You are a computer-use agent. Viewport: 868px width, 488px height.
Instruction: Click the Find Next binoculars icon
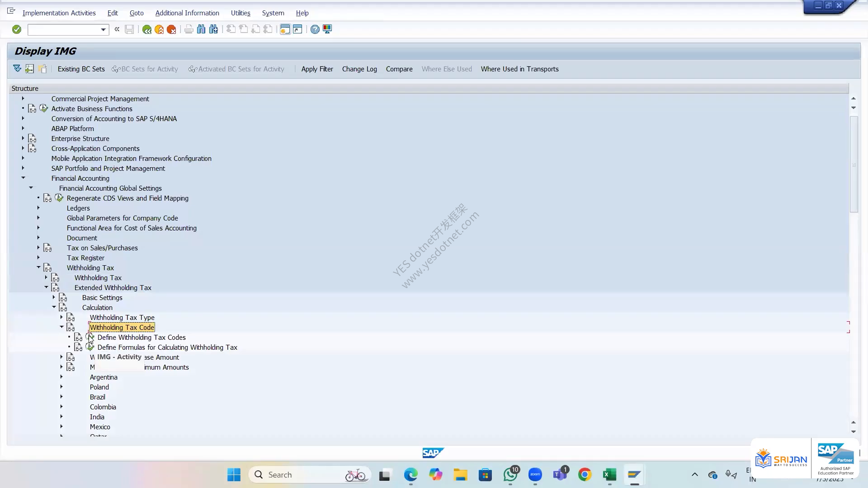click(213, 29)
